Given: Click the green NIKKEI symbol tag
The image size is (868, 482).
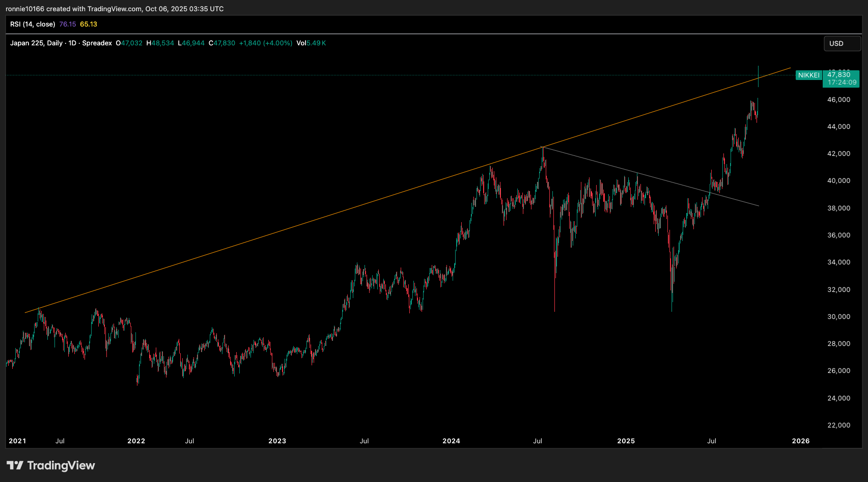Looking at the screenshot, I should [808, 75].
